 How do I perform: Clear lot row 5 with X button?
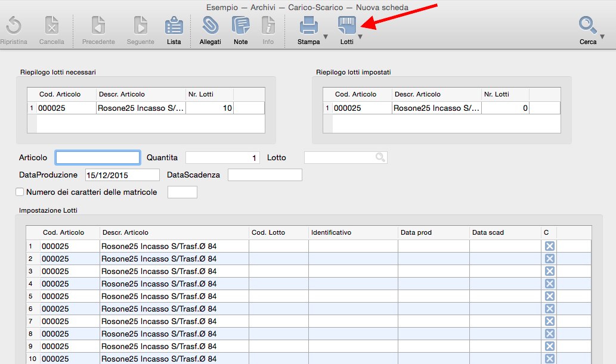tap(550, 296)
